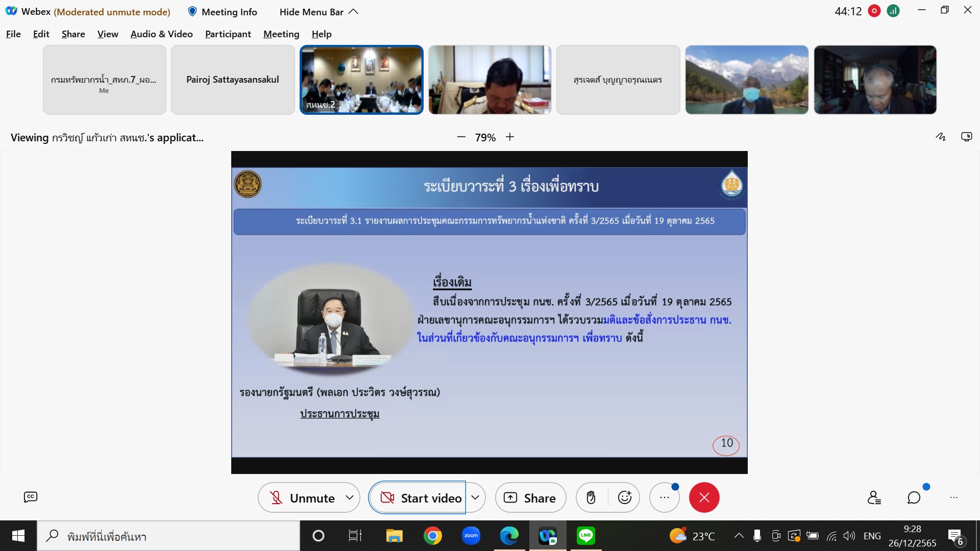Image resolution: width=980 pixels, height=551 pixels.
Task: Open File Explorer from the taskbar
Action: [x=394, y=536]
